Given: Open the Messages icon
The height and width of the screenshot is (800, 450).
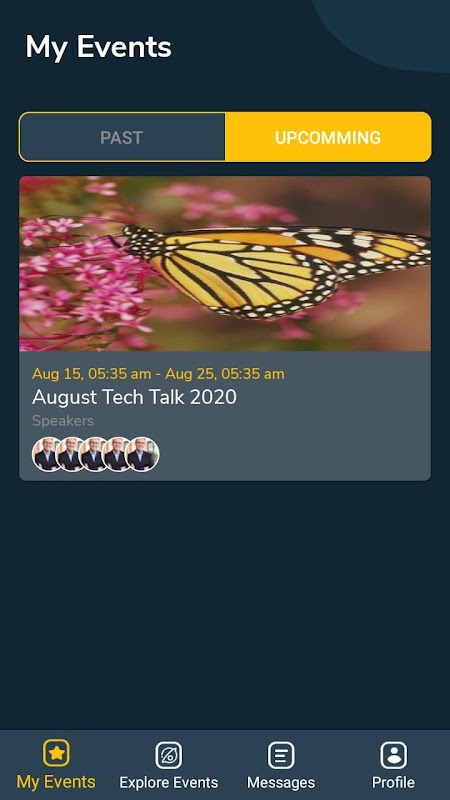Looking at the screenshot, I should pyautogui.click(x=281, y=755).
